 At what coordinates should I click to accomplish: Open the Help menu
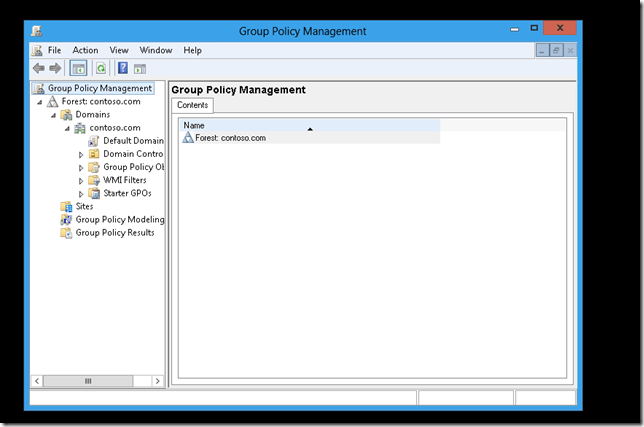pos(192,50)
